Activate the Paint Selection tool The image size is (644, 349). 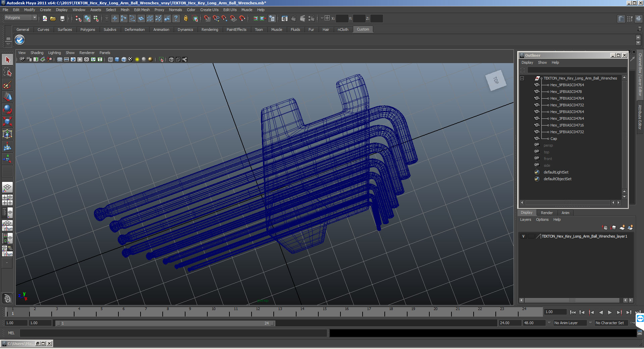(x=7, y=85)
